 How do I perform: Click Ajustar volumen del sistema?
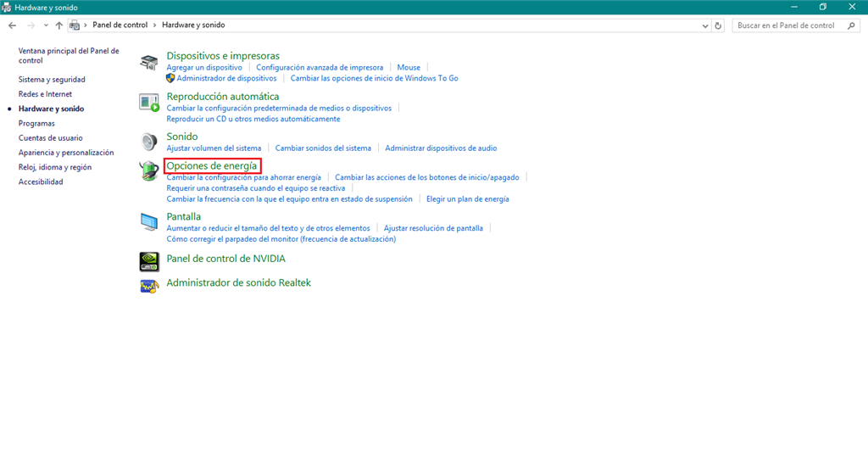click(214, 148)
